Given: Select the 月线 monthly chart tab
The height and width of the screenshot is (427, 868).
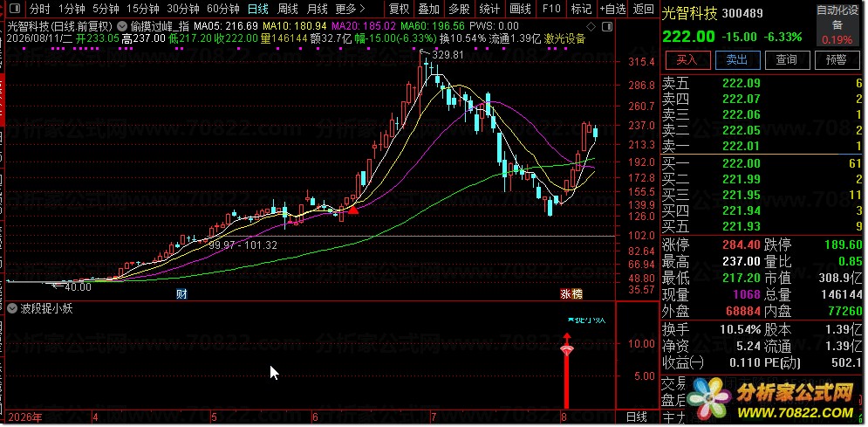Looking at the screenshot, I should coord(318,9).
